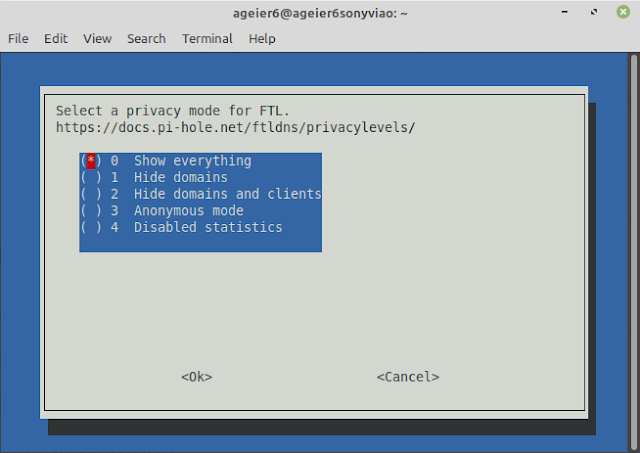The image size is (640, 453).
Task: Open the Edit menu
Action: coord(56,39)
